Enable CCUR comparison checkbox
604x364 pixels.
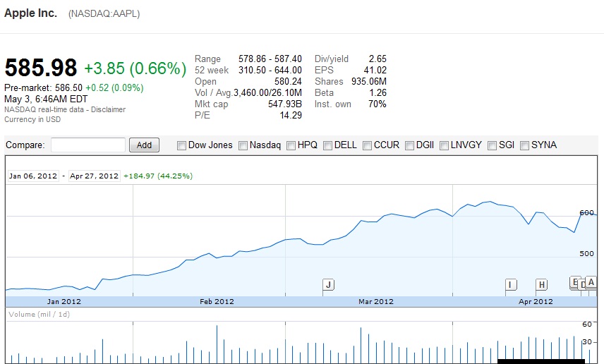click(367, 145)
